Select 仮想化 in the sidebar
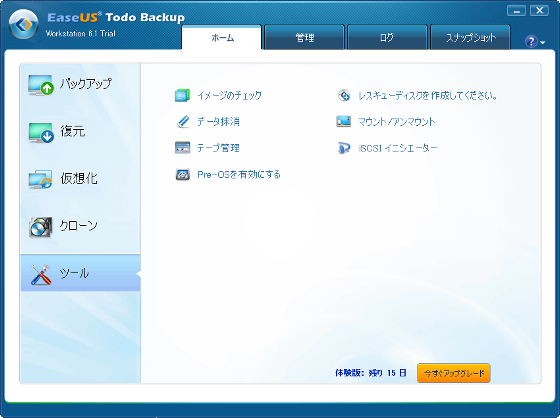 [x=81, y=179]
